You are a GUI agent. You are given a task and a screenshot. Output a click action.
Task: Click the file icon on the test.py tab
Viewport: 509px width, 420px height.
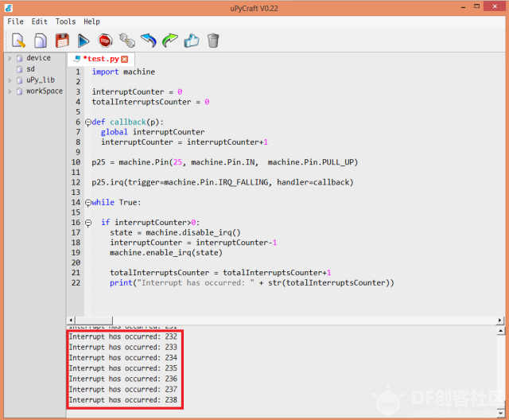[77, 59]
